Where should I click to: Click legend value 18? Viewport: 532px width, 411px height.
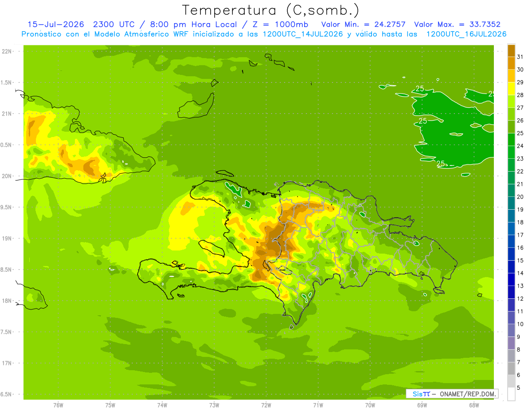click(x=520, y=222)
